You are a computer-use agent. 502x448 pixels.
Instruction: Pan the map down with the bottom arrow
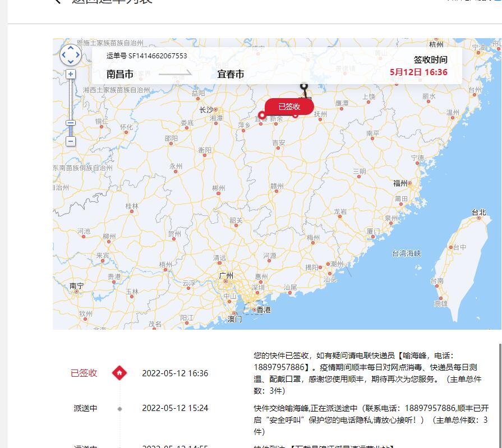pos(71,62)
